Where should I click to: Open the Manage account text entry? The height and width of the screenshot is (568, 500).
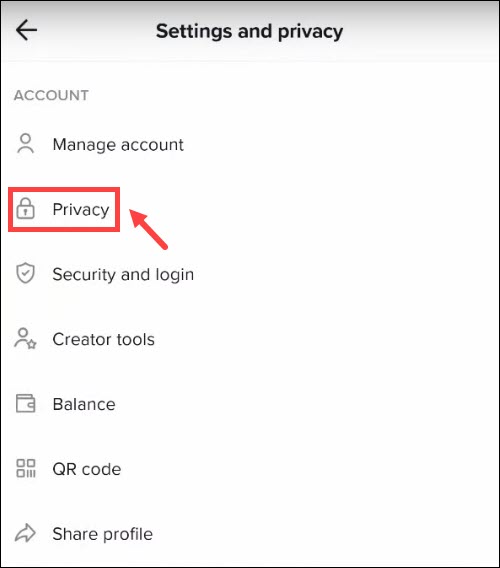coord(118,145)
